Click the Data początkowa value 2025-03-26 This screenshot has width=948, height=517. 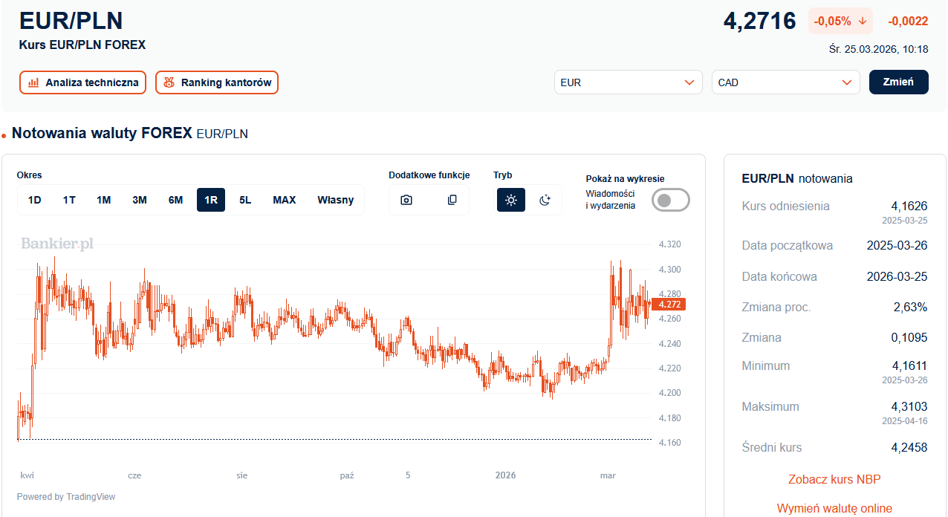tap(897, 245)
